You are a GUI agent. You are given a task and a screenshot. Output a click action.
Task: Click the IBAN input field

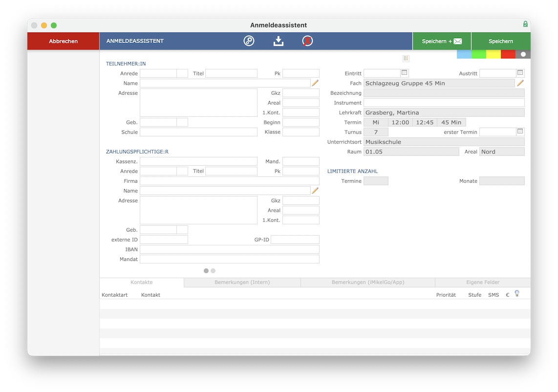click(230, 249)
